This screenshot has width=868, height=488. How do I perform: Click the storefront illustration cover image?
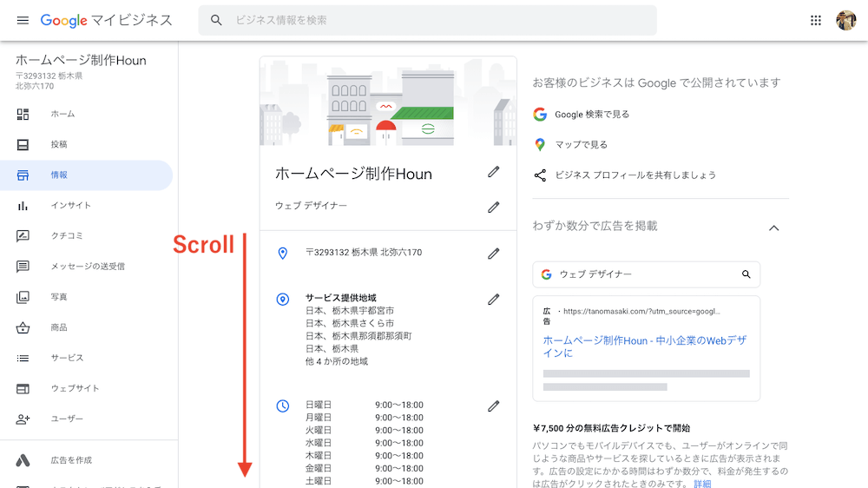388,102
